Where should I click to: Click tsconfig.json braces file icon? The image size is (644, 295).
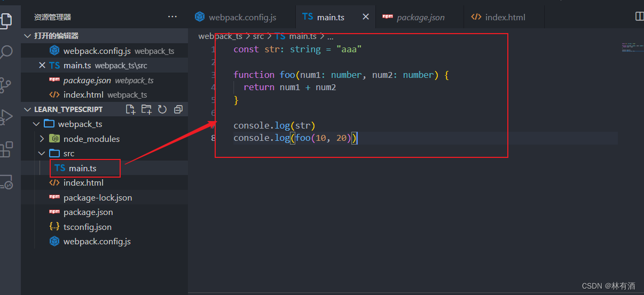pos(54,227)
